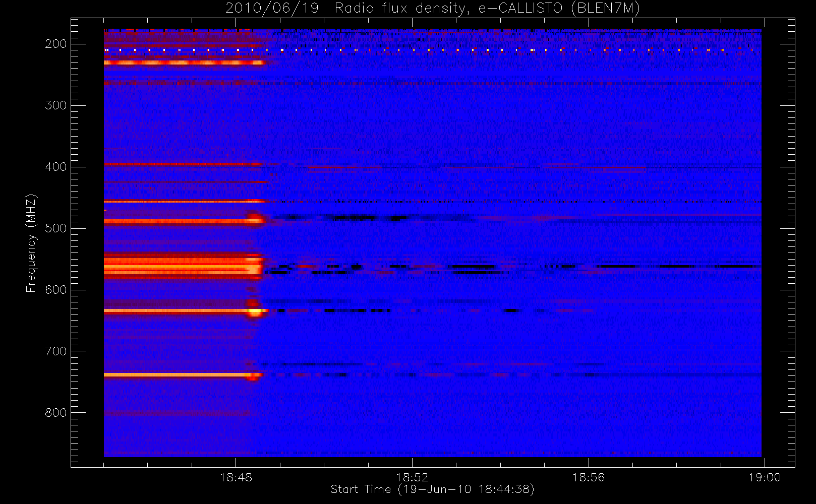The image size is (816, 504).
Task: Select the 200 frequency axis label
Action: coord(55,44)
